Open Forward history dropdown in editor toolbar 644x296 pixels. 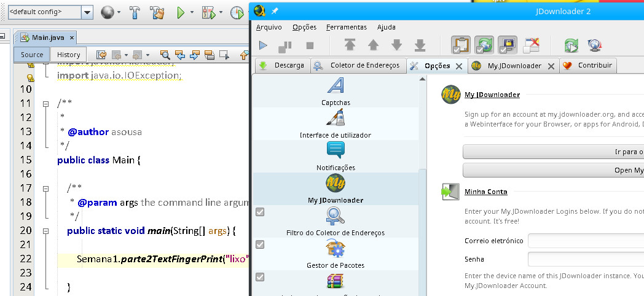[x=148, y=55]
